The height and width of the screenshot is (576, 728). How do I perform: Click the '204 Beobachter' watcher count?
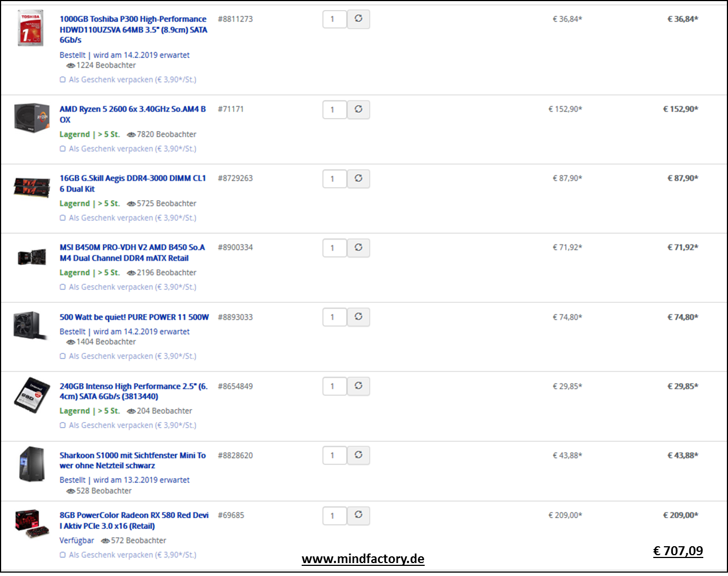point(165,411)
